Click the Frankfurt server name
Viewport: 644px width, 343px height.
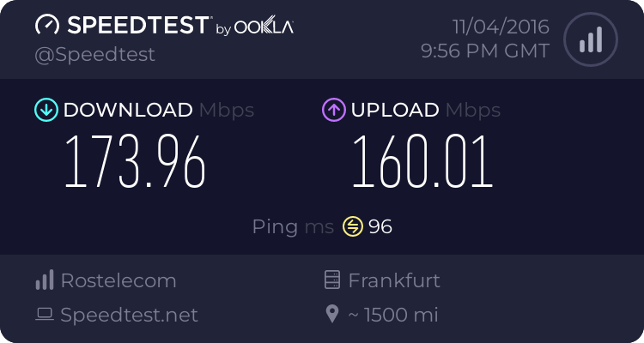click(393, 280)
